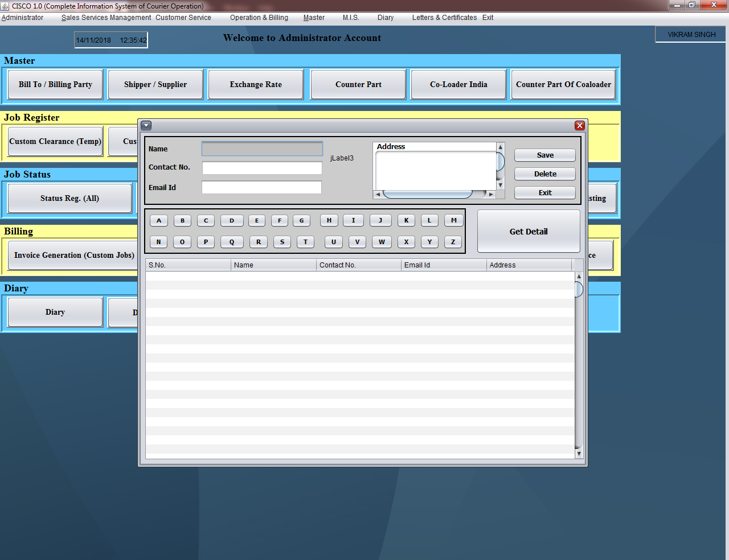Screen dimensions: 729x560
Task: Open the Customer Service menu
Action: coord(183,18)
